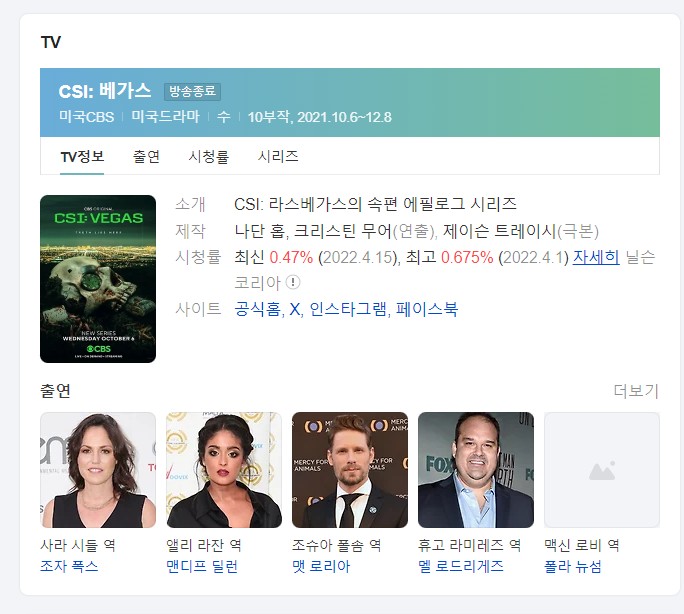Screen dimensions: 684x614
Task: Open actor 폴라 뉴섬 profile link
Action: click(x=572, y=566)
